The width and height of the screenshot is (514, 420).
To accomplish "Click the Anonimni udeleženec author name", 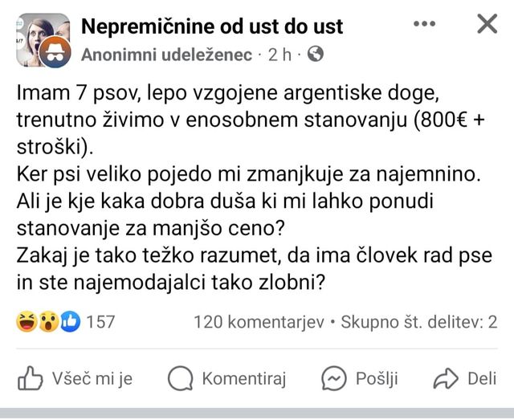I will point(166,55).
